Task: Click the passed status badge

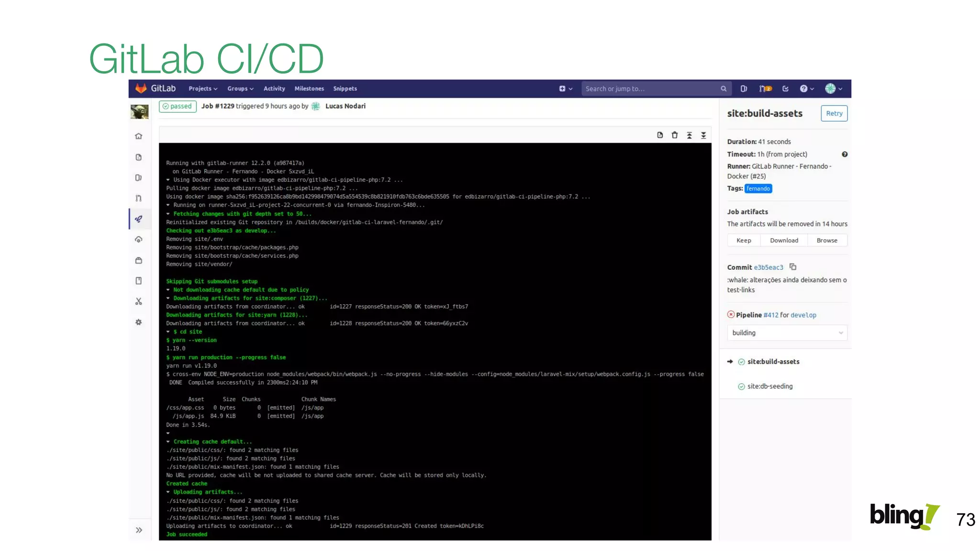Action: [178, 106]
